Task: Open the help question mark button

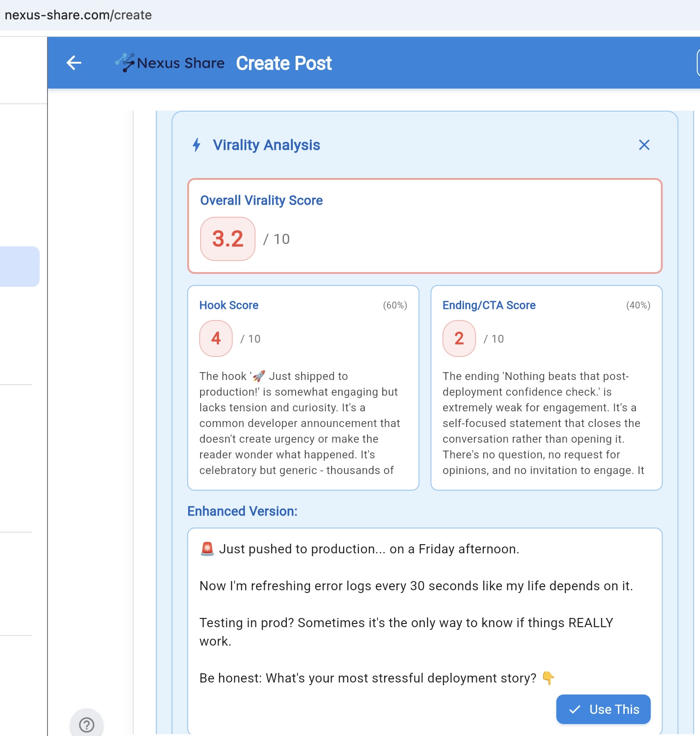Action: (x=86, y=724)
